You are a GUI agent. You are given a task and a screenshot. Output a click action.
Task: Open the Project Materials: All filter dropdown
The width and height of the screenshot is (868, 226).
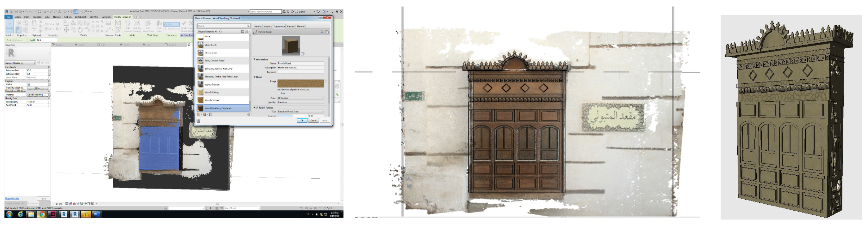tap(209, 32)
